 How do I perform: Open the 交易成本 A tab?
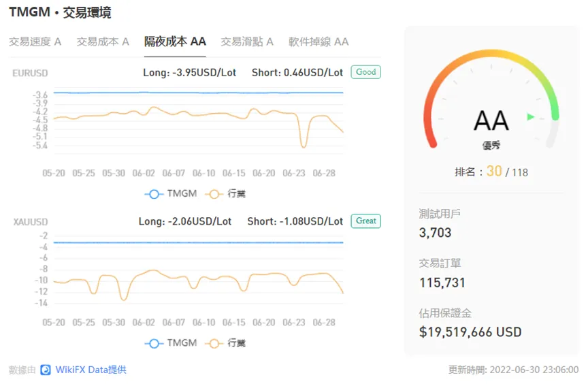(103, 42)
